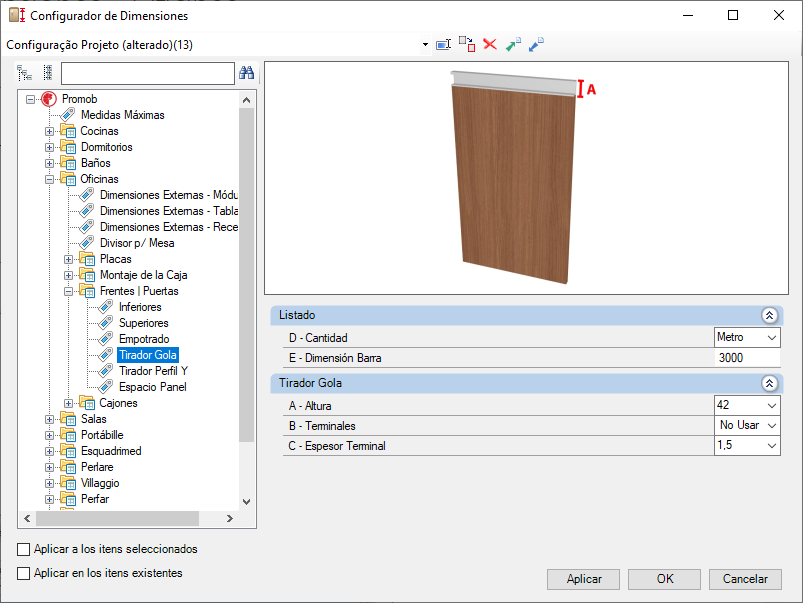
Task: Enable 'Aplicar a los itens seleccionados' checkbox
Action: coord(23,549)
